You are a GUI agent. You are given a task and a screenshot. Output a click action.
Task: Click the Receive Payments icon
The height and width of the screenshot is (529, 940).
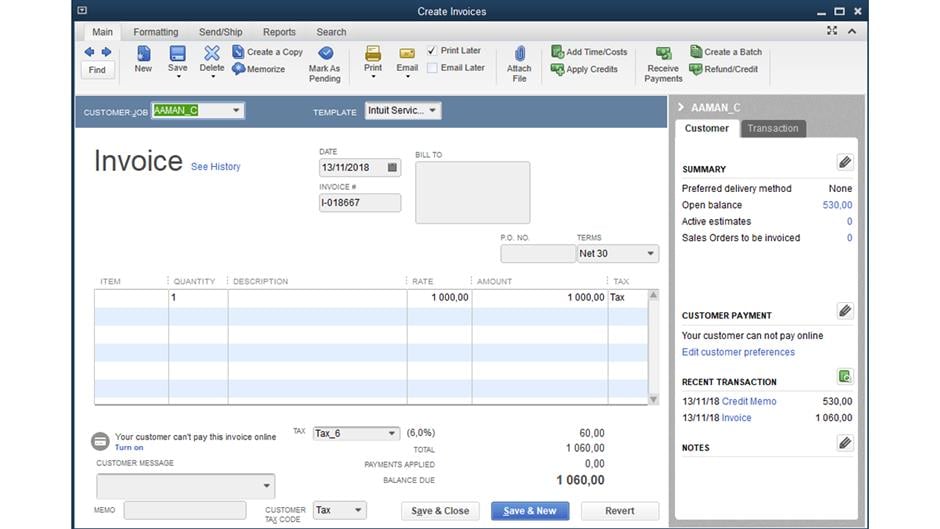point(663,54)
